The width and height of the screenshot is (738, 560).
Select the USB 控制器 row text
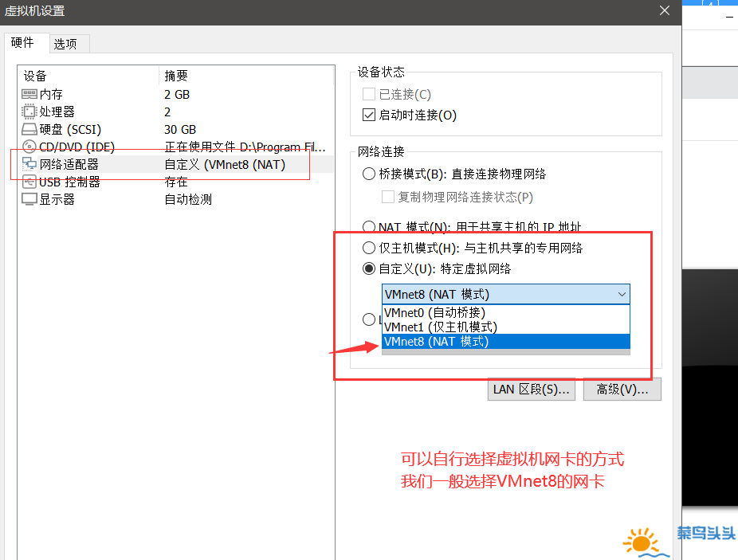pos(69,182)
